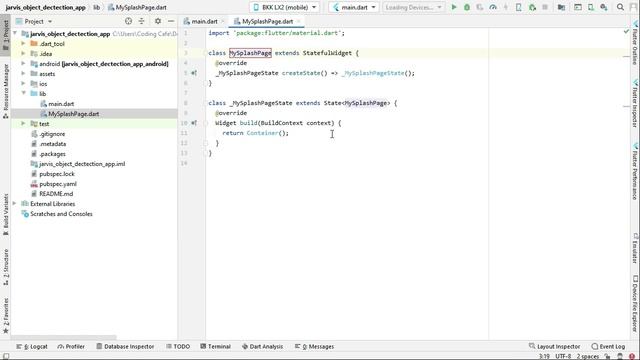640x360 pixels.
Task: Open the Resource Manager sidebar tab
Action: [x=5, y=91]
